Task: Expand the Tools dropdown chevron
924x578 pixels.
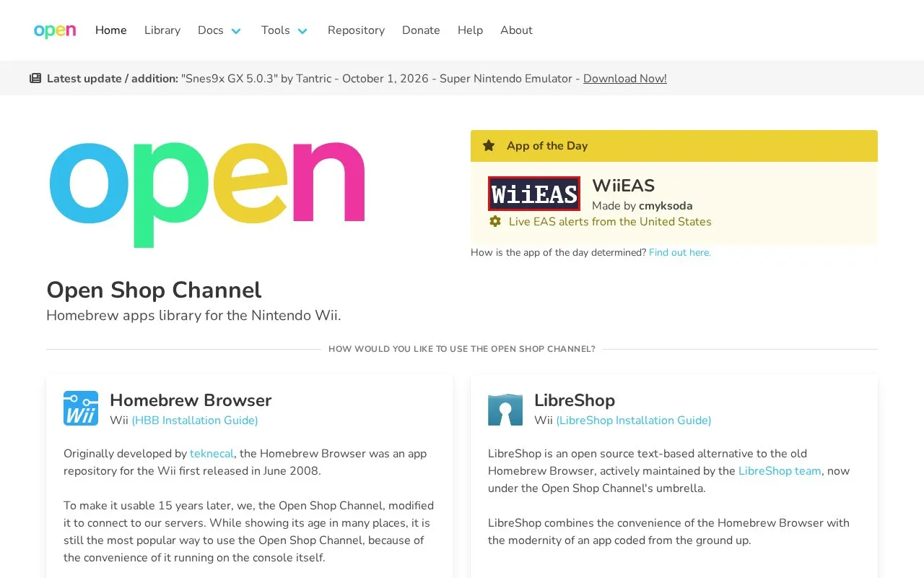Action: pos(302,30)
